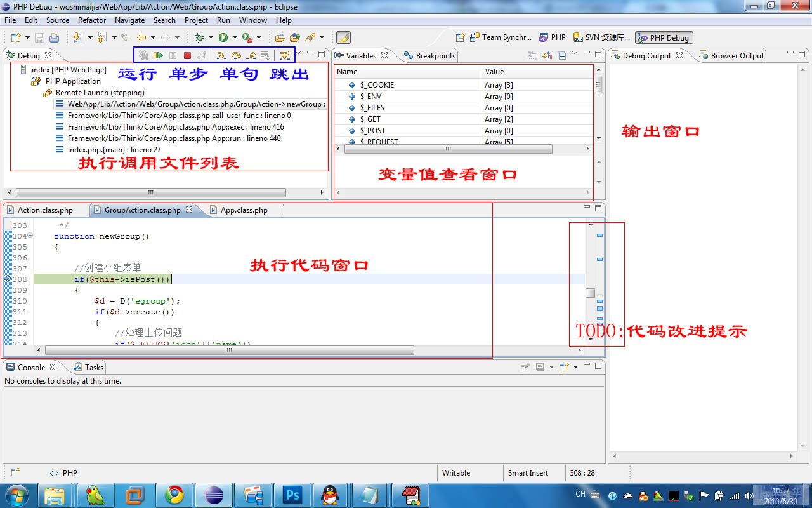The image size is (812, 508).
Task: Click the Step Return icon in the Debug view
Action: pyautogui.click(x=251, y=56)
